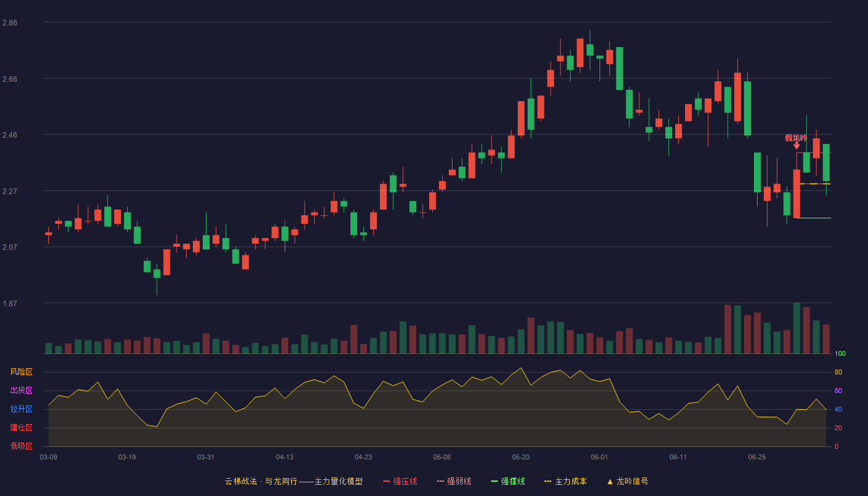Click the red 20 indicator scale value
This screenshot has height=496, width=868.
click(x=838, y=428)
